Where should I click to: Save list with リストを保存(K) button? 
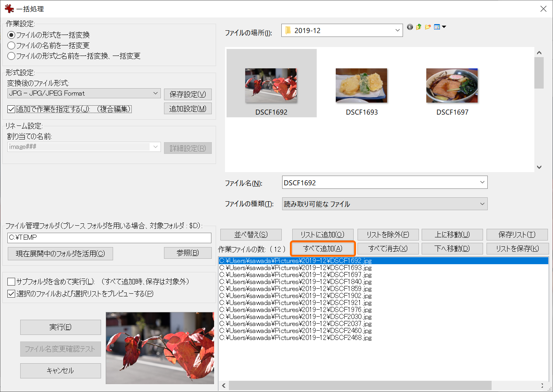pos(518,249)
